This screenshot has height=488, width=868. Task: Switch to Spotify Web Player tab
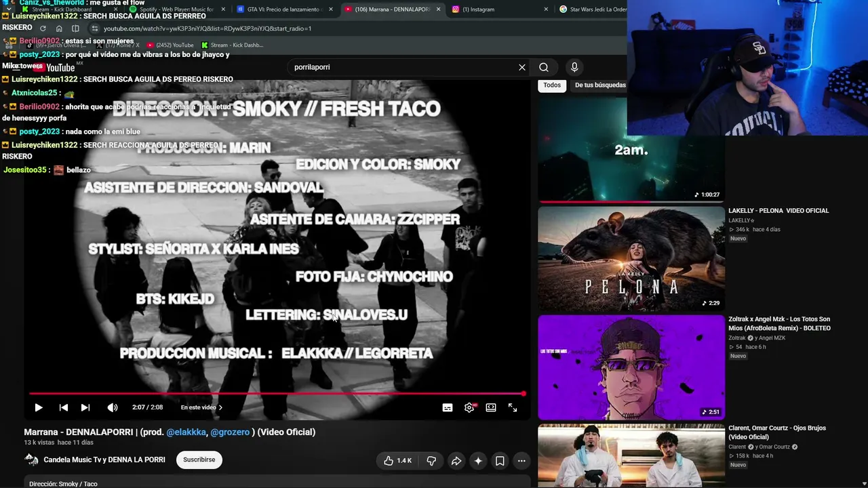pos(176,9)
